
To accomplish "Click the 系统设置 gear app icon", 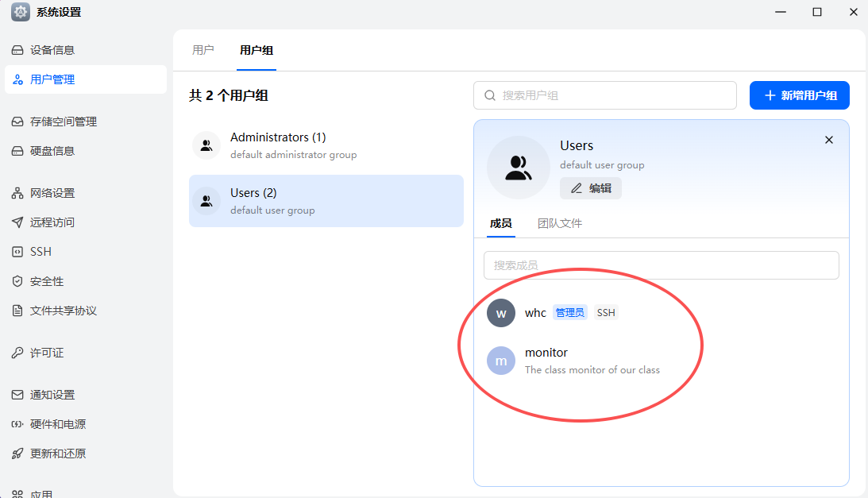I will [21, 12].
